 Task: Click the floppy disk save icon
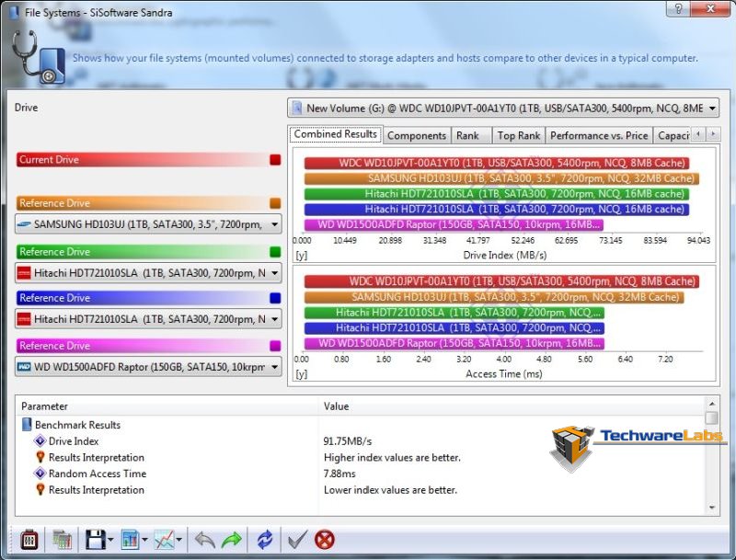[96, 540]
